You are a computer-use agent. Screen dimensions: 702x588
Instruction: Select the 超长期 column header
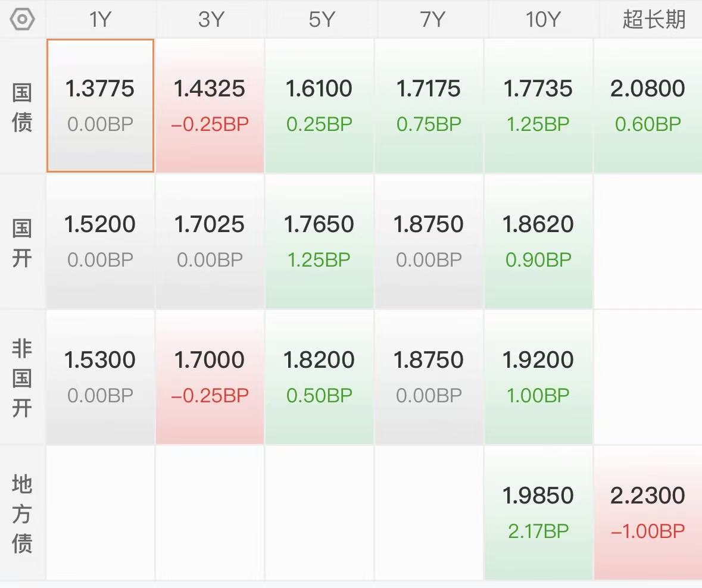pyautogui.click(x=654, y=19)
